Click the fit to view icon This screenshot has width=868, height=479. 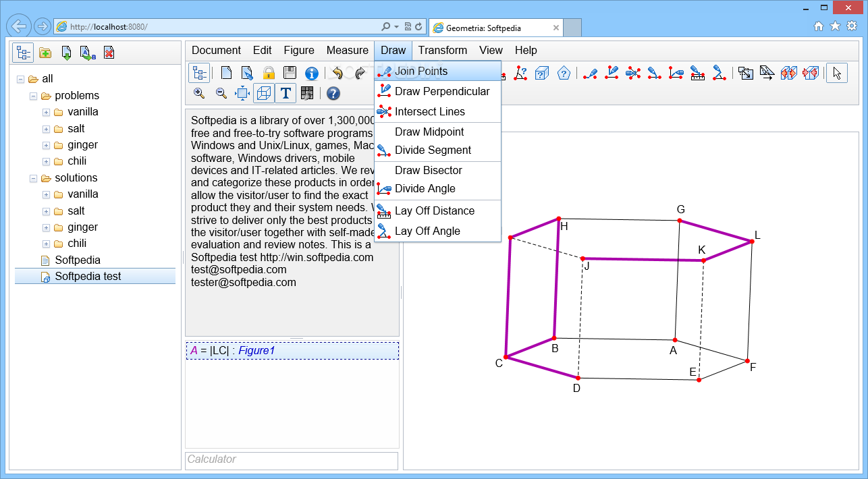[242, 93]
